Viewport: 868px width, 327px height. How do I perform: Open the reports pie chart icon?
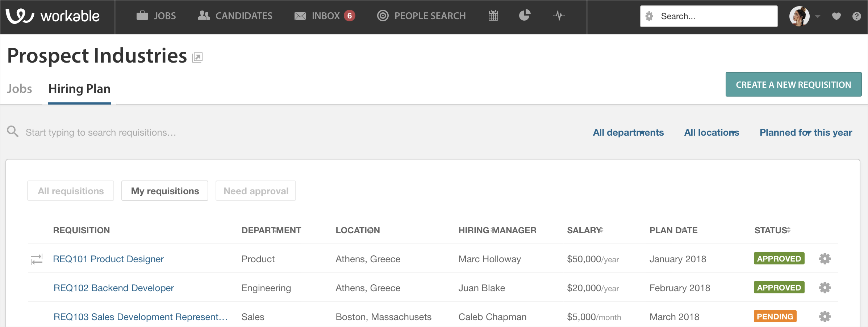click(x=525, y=15)
